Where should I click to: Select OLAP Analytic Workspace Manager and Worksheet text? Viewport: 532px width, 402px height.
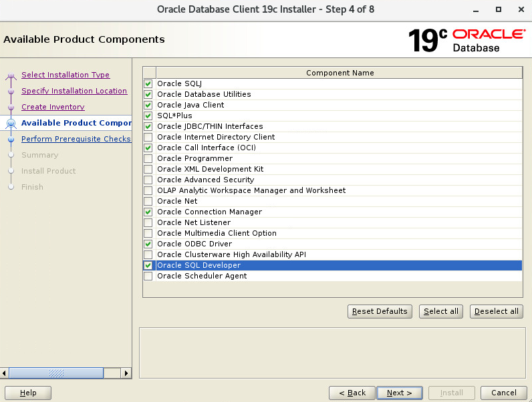251,190
